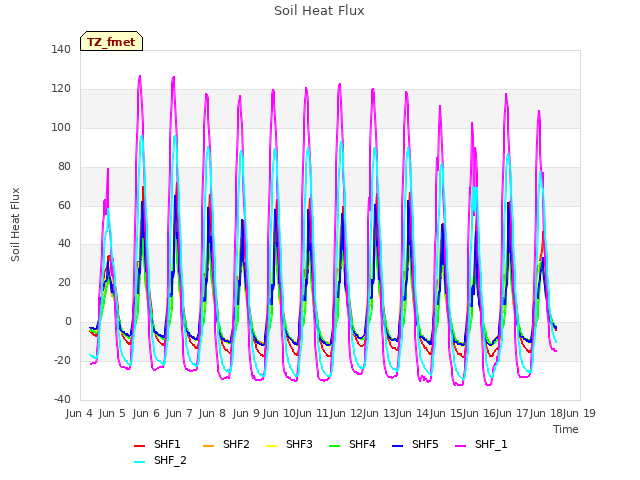This screenshot has width=640, height=480.
Task: Toggle SHF3 legend entry
Action: click(289, 444)
